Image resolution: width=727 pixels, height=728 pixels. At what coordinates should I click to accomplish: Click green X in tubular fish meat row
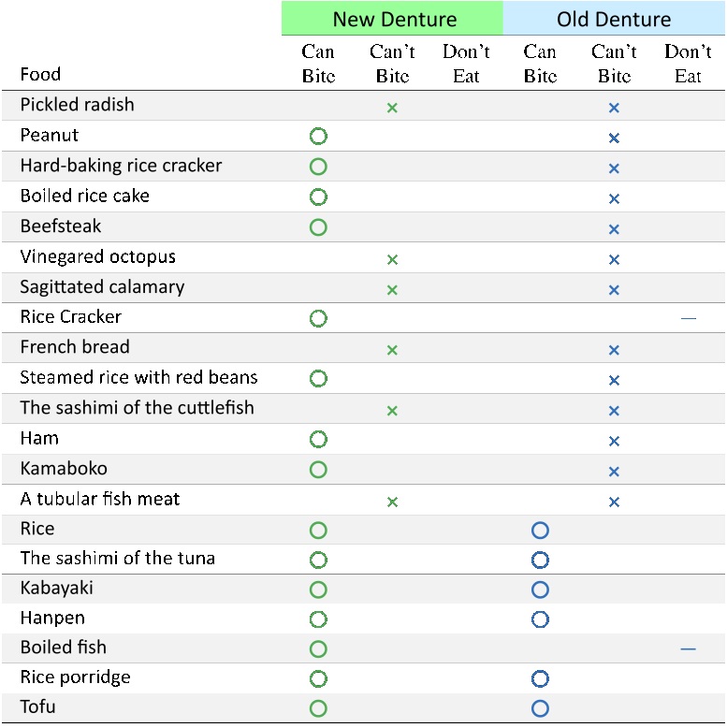[392, 502]
